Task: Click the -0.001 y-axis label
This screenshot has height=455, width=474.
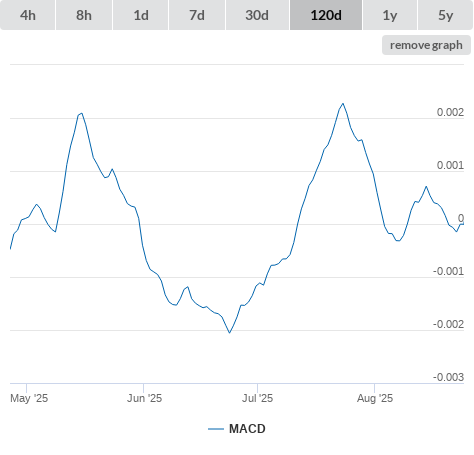Action: click(448, 271)
